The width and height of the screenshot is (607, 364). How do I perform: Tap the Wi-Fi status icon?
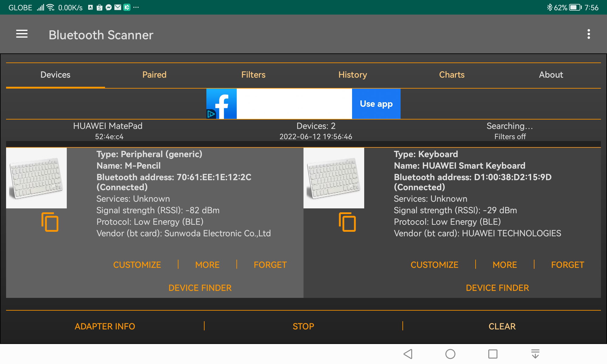51,7
